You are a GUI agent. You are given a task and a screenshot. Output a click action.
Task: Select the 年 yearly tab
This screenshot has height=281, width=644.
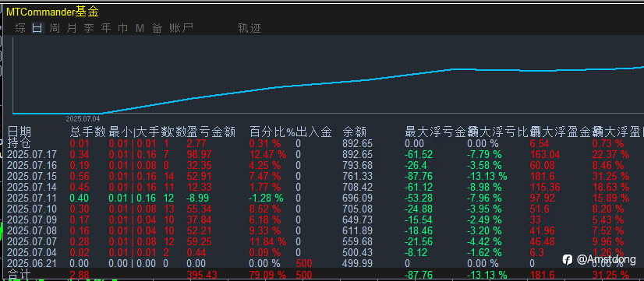coord(106,28)
